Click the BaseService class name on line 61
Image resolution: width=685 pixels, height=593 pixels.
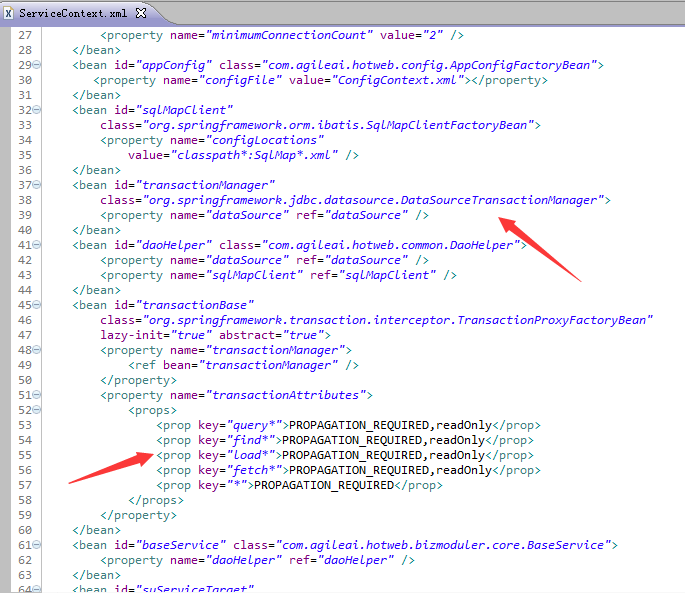pyautogui.click(x=565, y=545)
